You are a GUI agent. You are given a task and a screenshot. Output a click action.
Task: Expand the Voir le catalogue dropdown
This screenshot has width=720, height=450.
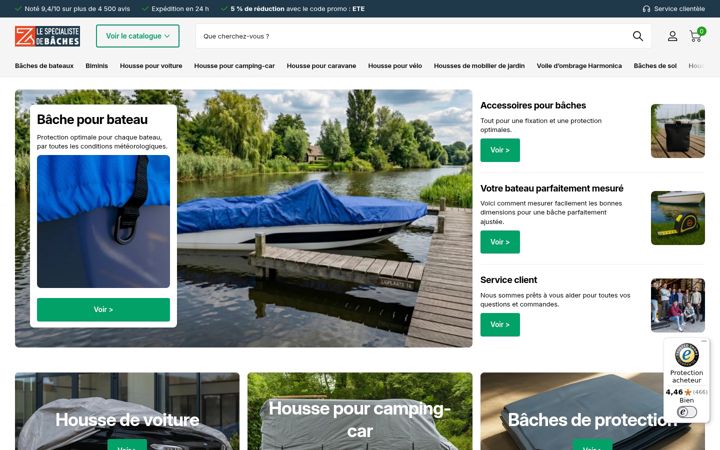click(138, 36)
